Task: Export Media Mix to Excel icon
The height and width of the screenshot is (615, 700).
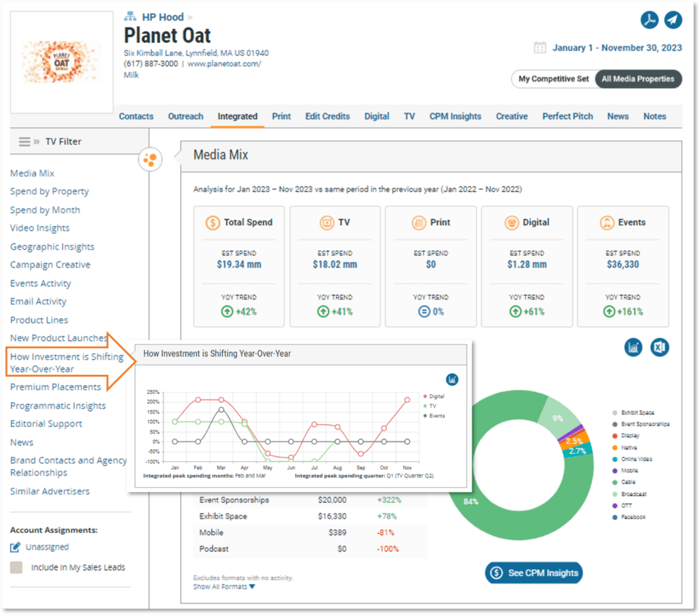Action: (660, 347)
